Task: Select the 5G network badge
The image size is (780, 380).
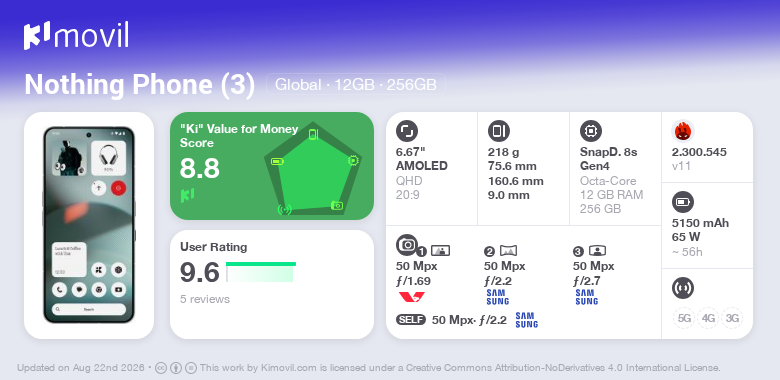Action: [684, 318]
